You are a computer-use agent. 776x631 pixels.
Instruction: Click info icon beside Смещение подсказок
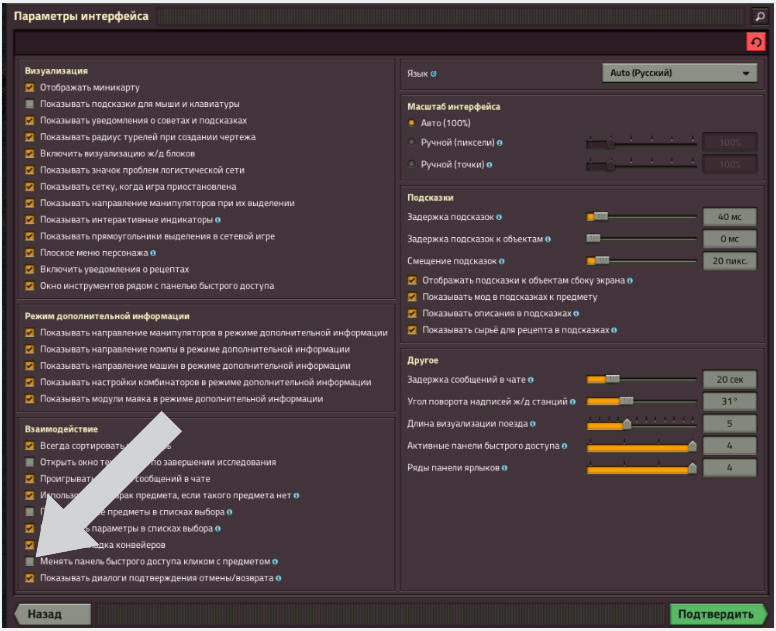pyautogui.click(x=502, y=261)
